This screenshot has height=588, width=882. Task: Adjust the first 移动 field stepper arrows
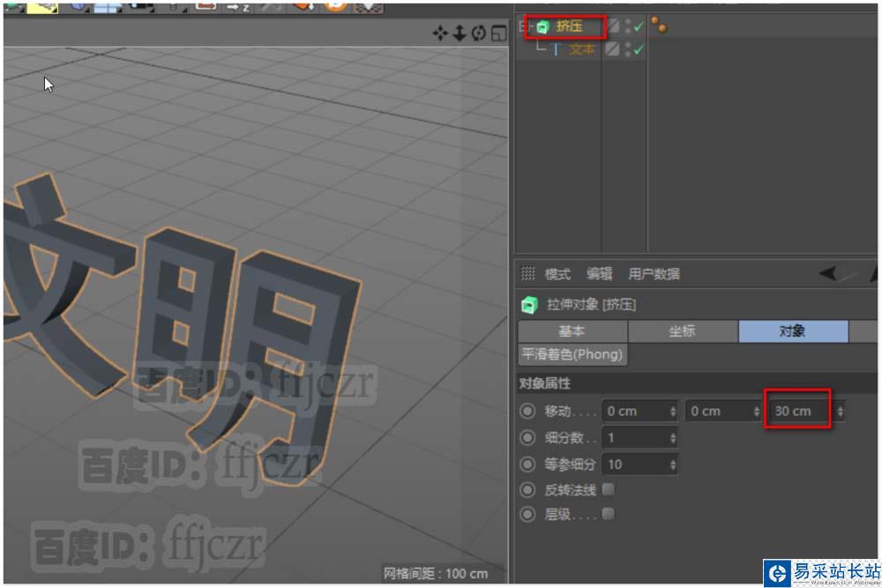pyautogui.click(x=673, y=412)
